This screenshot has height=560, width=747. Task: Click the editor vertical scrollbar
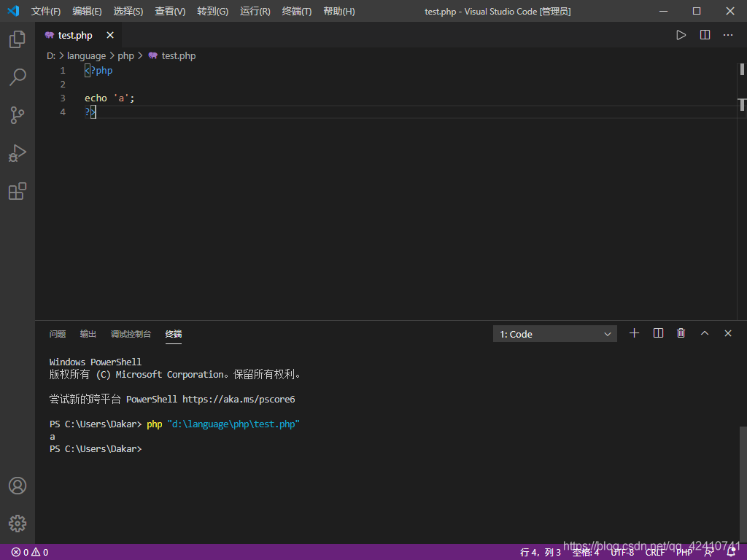[x=742, y=190]
